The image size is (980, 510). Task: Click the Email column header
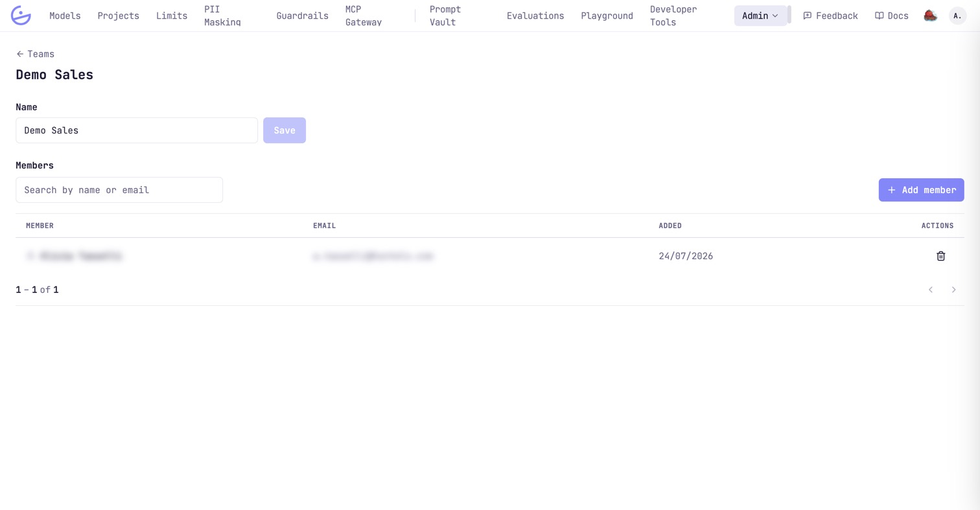pyautogui.click(x=324, y=226)
